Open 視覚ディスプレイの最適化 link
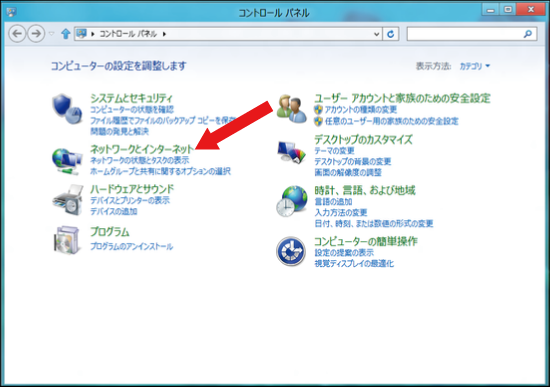Image resolution: width=550 pixels, height=387 pixels. point(354,263)
